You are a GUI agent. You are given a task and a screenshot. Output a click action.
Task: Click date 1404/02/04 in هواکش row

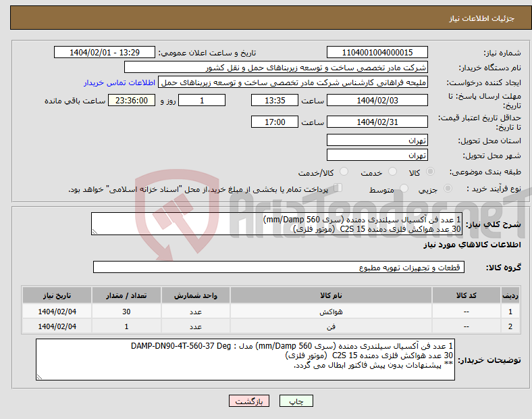(57, 312)
